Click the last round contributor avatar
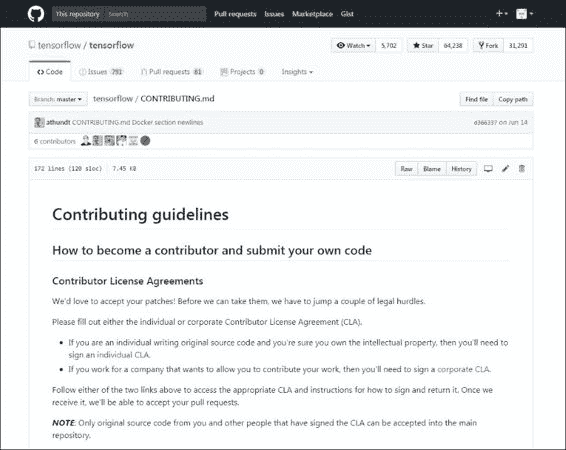Screen dimensions: 566x450 145,141
